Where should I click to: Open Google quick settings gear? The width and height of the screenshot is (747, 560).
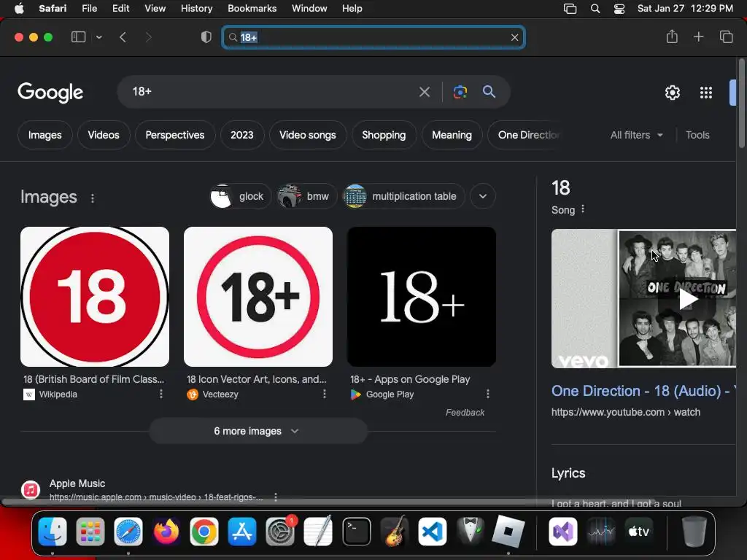[672, 93]
